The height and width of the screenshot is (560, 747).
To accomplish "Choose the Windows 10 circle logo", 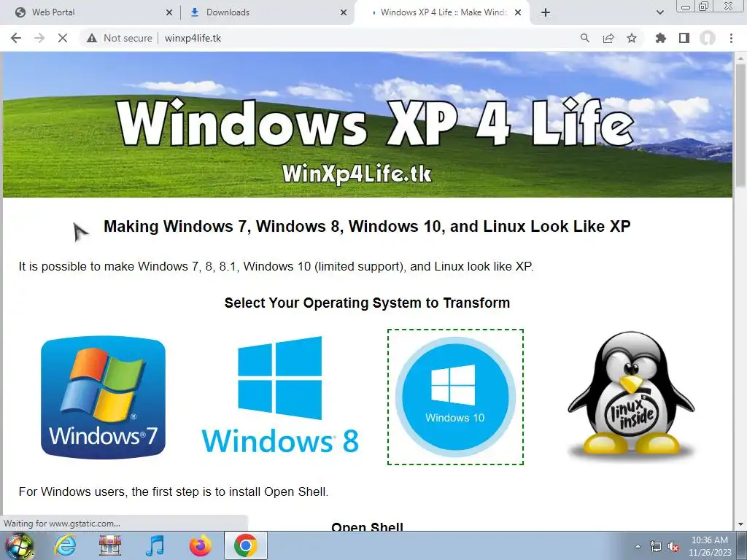I will point(455,397).
